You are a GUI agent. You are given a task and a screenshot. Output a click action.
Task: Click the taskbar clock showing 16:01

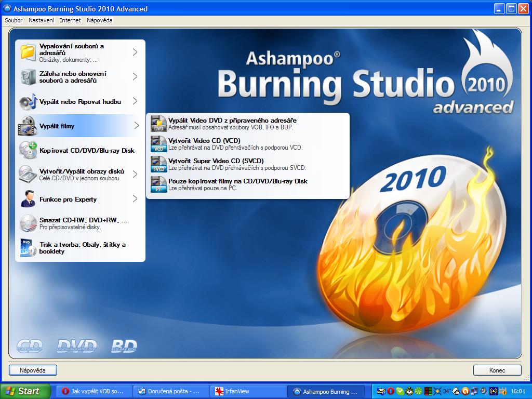point(518,391)
